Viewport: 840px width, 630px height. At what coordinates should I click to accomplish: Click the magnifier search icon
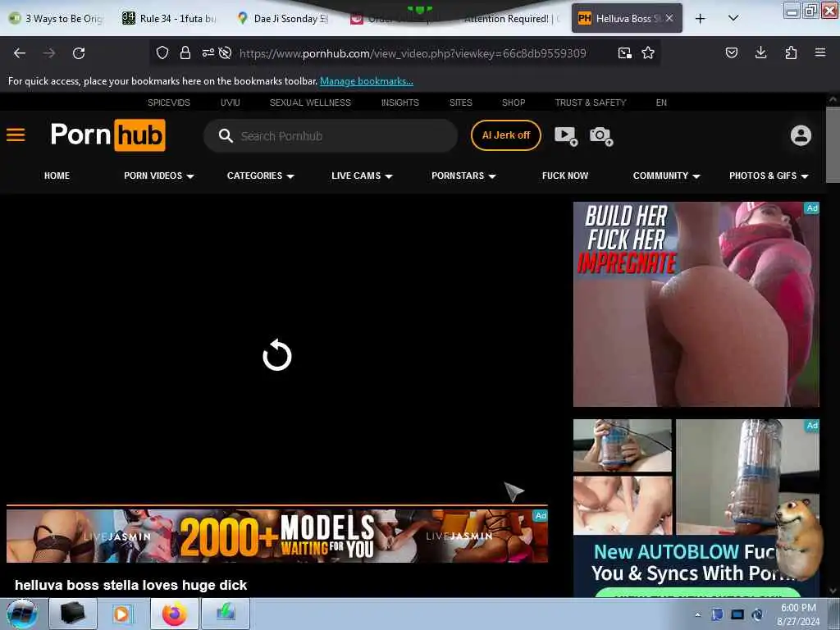click(x=226, y=135)
